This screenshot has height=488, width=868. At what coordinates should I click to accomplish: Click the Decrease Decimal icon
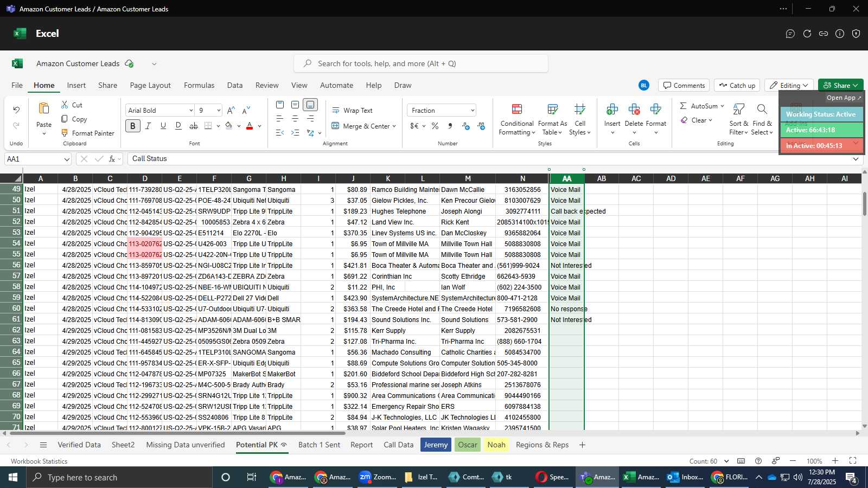[481, 126]
